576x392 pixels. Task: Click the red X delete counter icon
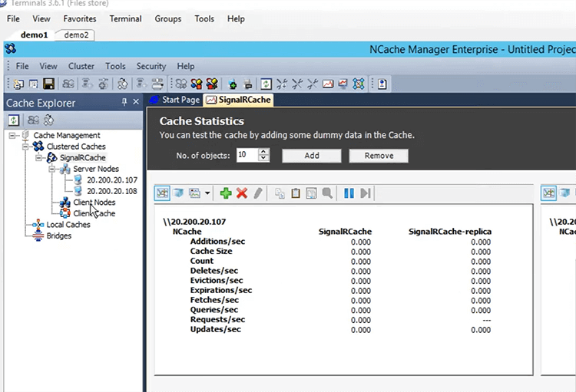point(242,193)
